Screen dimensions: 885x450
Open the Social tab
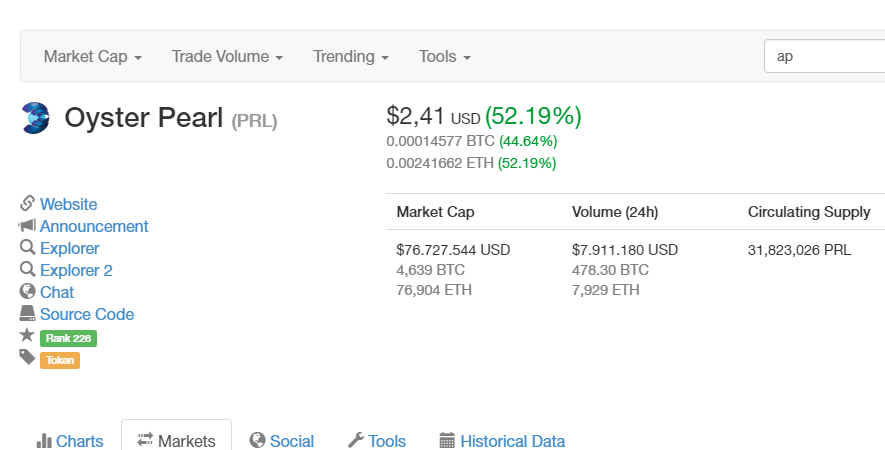(281, 441)
